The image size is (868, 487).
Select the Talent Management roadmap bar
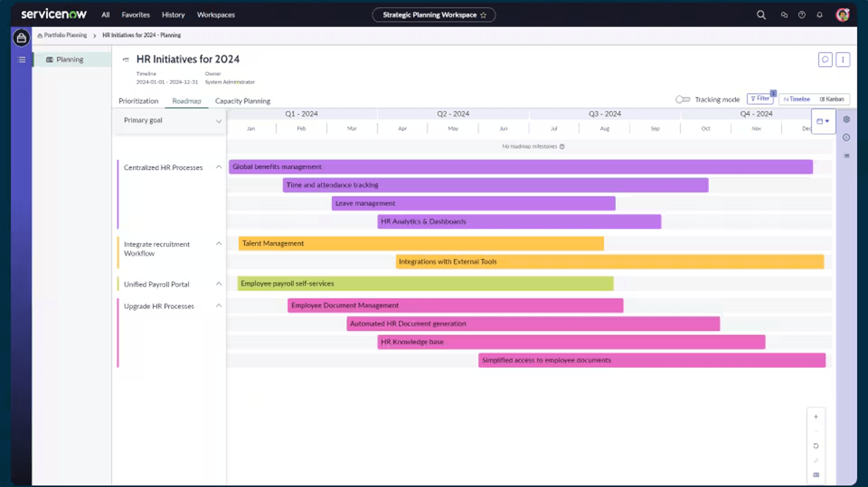(x=421, y=243)
